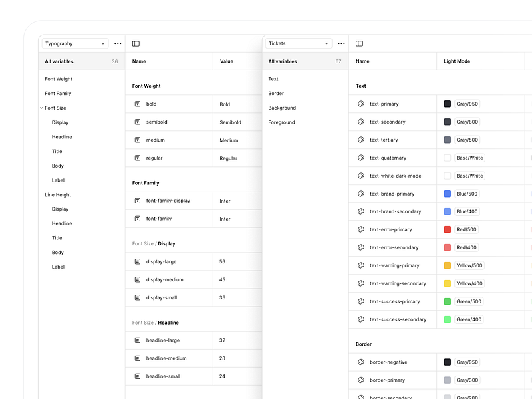
Task: Select Background group in Tickets sidebar
Action: click(x=282, y=108)
